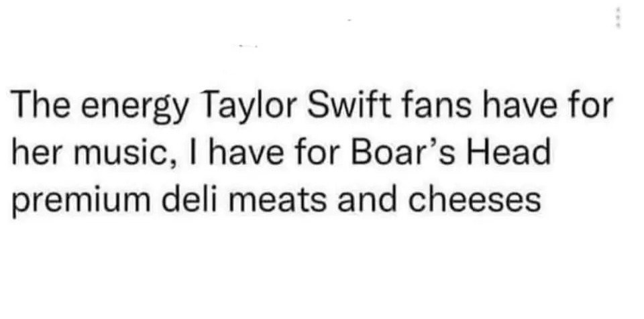Open the three-dot more options menu
Viewport: 644px width, 319px height.
(x=619, y=18)
